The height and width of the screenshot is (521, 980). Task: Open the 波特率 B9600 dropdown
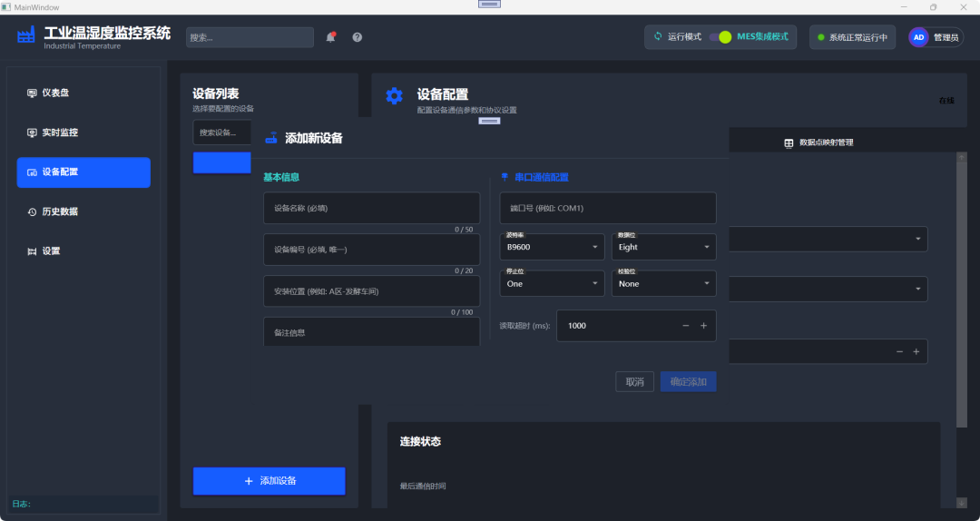pyautogui.click(x=552, y=247)
